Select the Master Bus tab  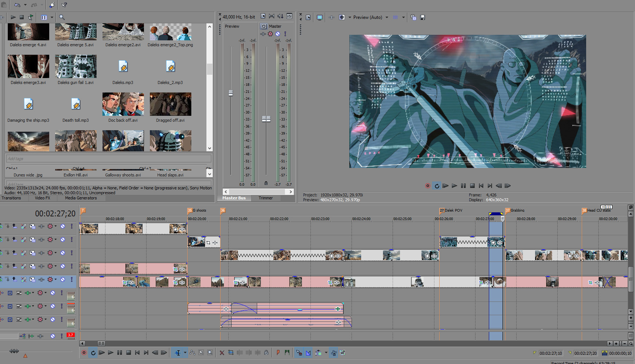[x=234, y=198]
